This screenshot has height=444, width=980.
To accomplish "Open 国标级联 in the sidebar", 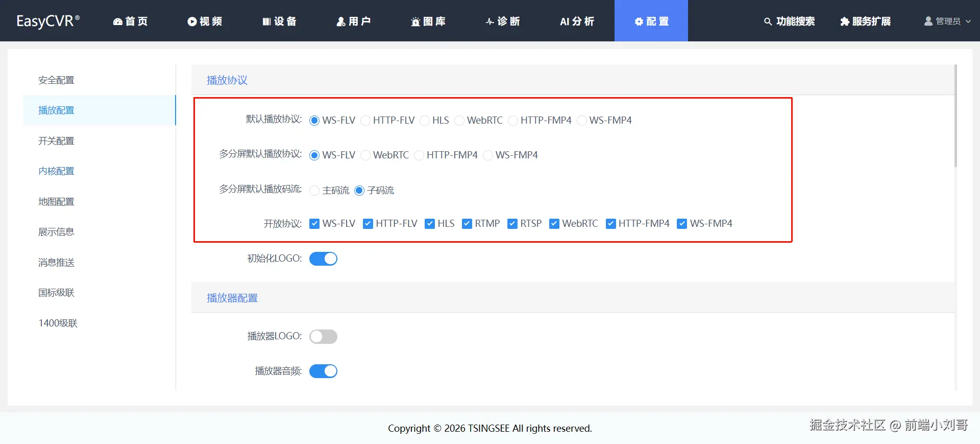I will click(100, 293).
